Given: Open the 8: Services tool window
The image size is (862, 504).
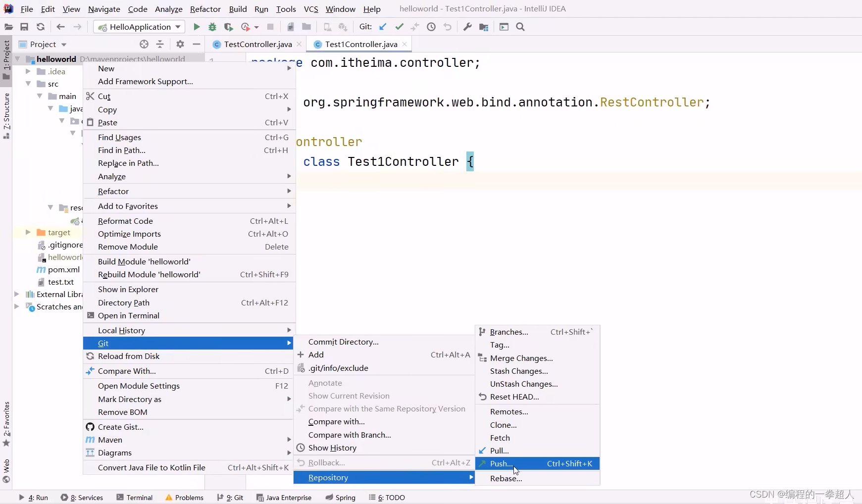Looking at the screenshot, I should click(82, 498).
